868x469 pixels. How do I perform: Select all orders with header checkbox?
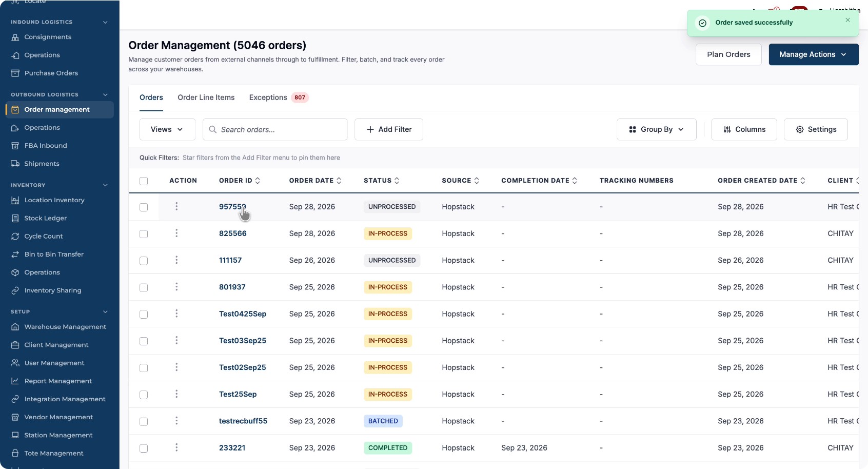pyautogui.click(x=144, y=181)
